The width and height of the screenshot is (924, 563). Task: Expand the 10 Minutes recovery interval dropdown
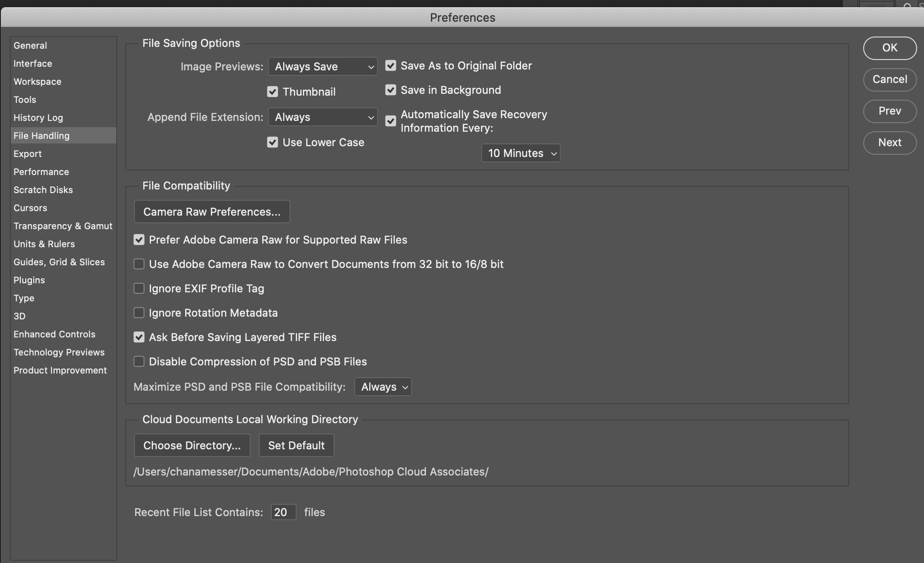coord(521,153)
